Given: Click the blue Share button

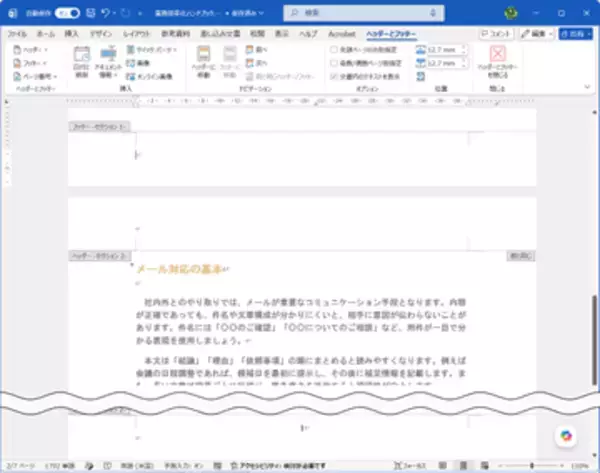Looking at the screenshot, I should (576, 34).
